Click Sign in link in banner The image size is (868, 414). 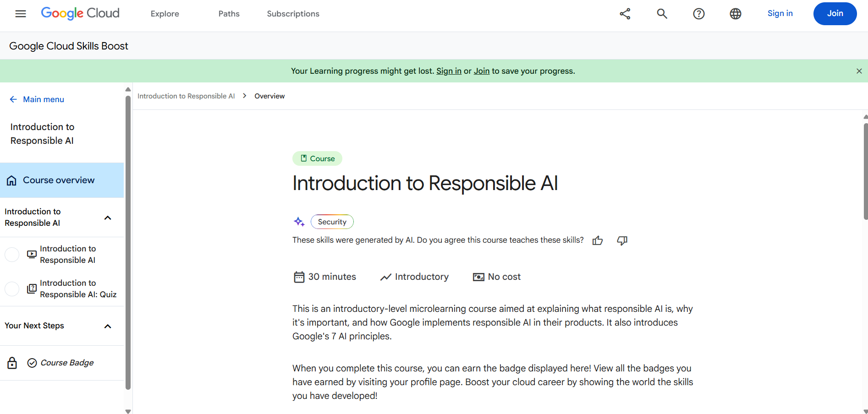(449, 71)
